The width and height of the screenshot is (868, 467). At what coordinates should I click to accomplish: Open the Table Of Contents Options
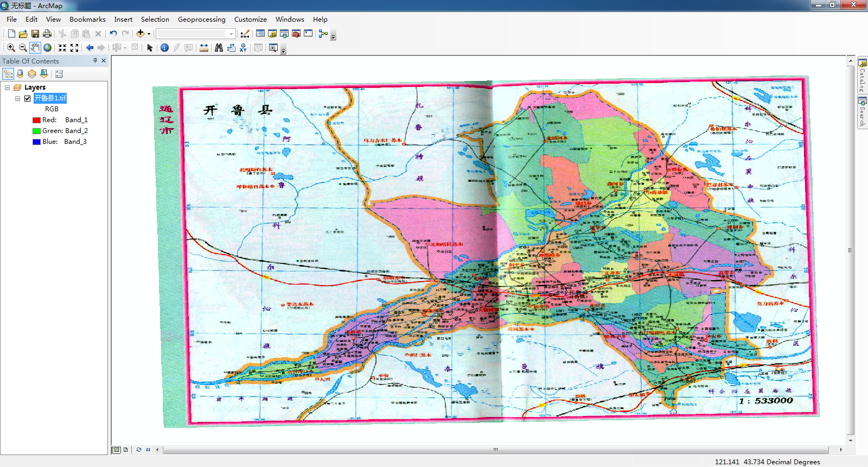59,74
